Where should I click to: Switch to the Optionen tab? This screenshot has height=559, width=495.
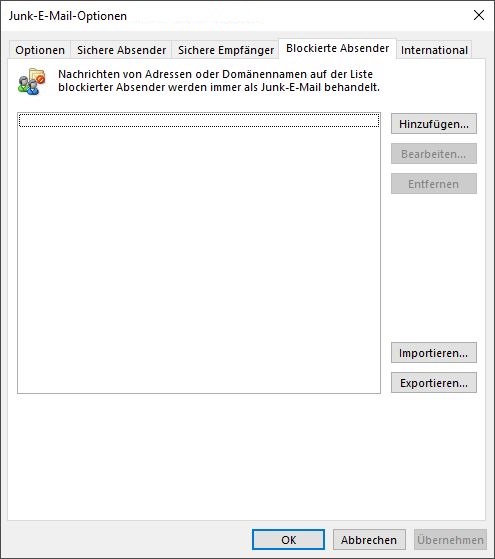(40, 50)
